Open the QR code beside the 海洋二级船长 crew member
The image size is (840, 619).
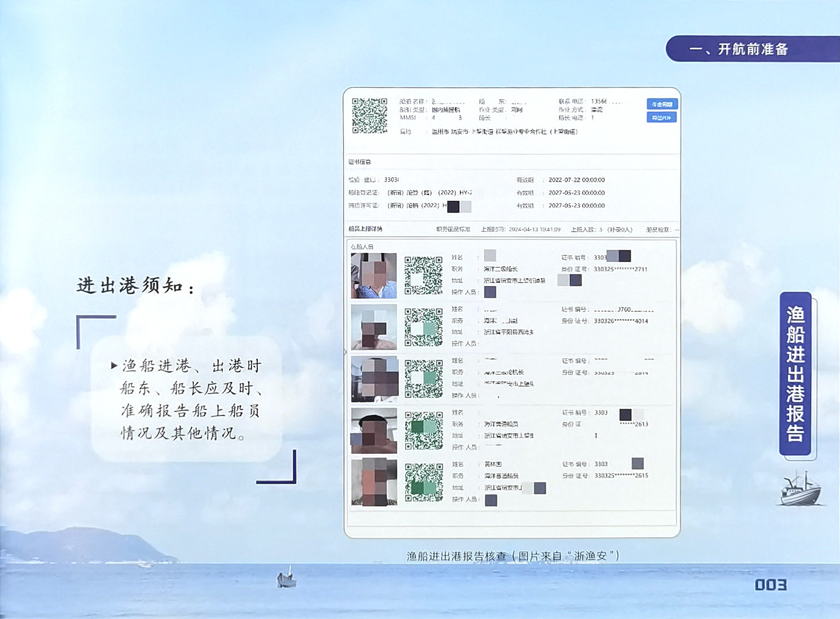[423, 276]
